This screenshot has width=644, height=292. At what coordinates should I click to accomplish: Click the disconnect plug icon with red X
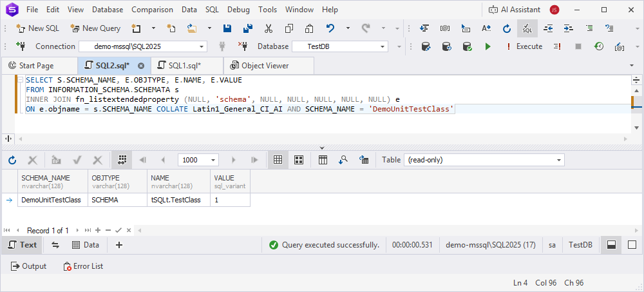[x=242, y=46]
